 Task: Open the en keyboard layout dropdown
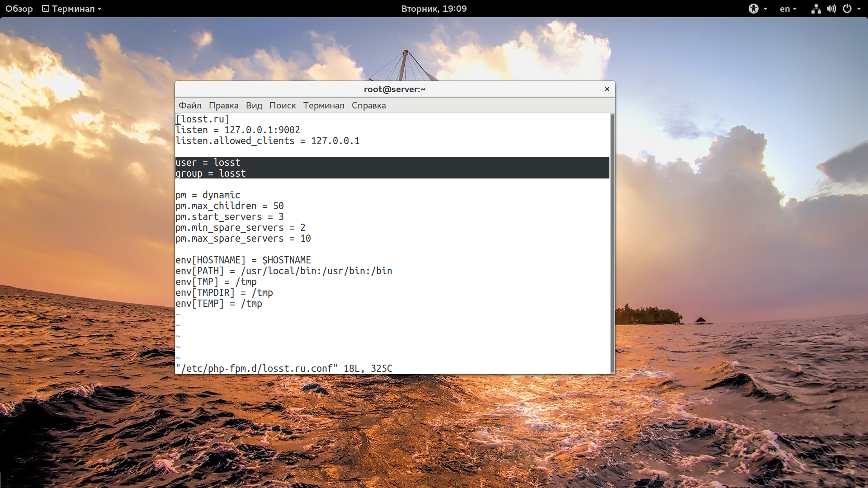point(788,9)
